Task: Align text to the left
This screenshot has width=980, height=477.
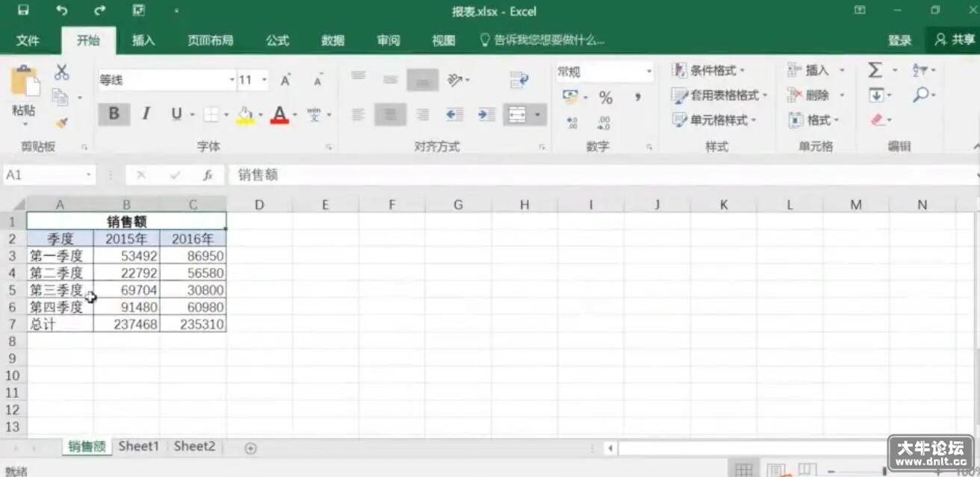Action: [x=359, y=114]
